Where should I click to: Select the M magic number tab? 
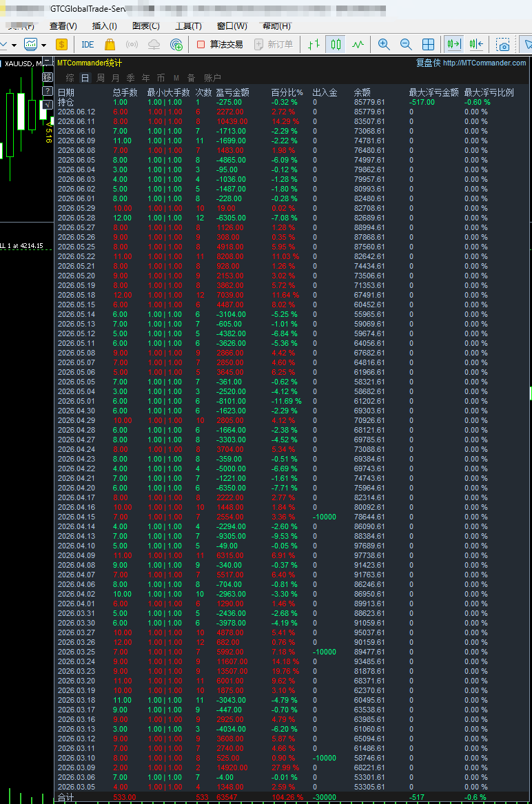(x=176, y=78)
